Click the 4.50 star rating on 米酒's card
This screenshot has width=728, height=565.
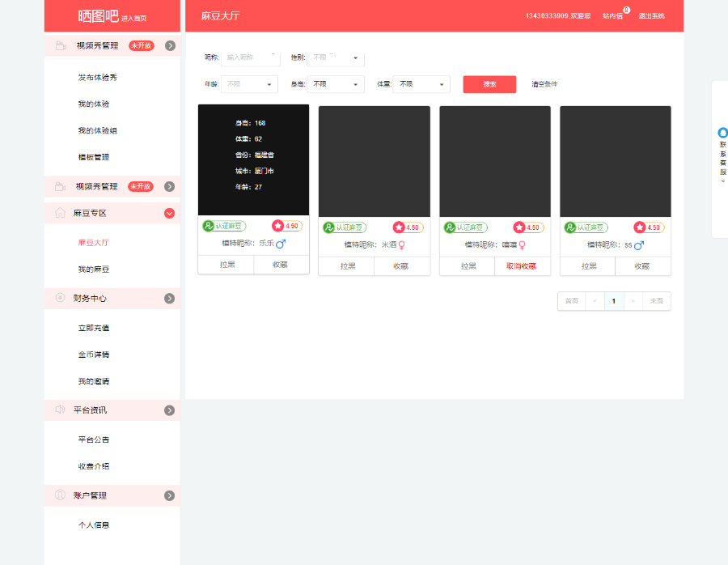pos(408,227)
